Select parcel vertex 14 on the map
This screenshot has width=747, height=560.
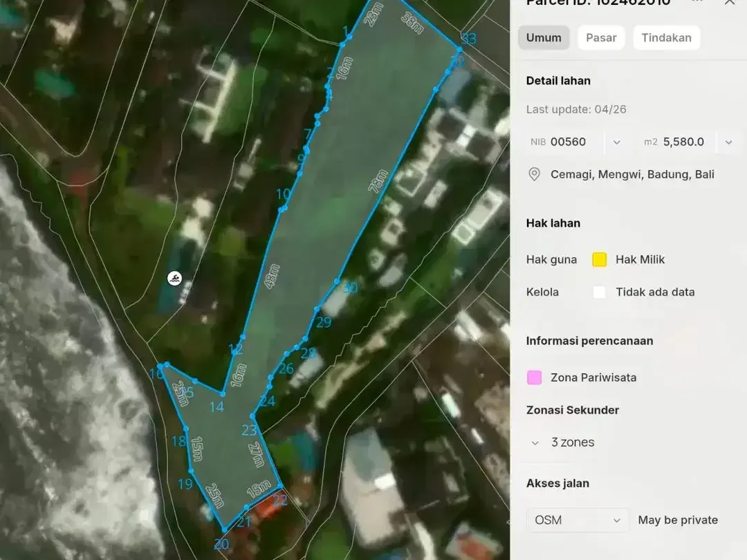(x=223, y=394)
